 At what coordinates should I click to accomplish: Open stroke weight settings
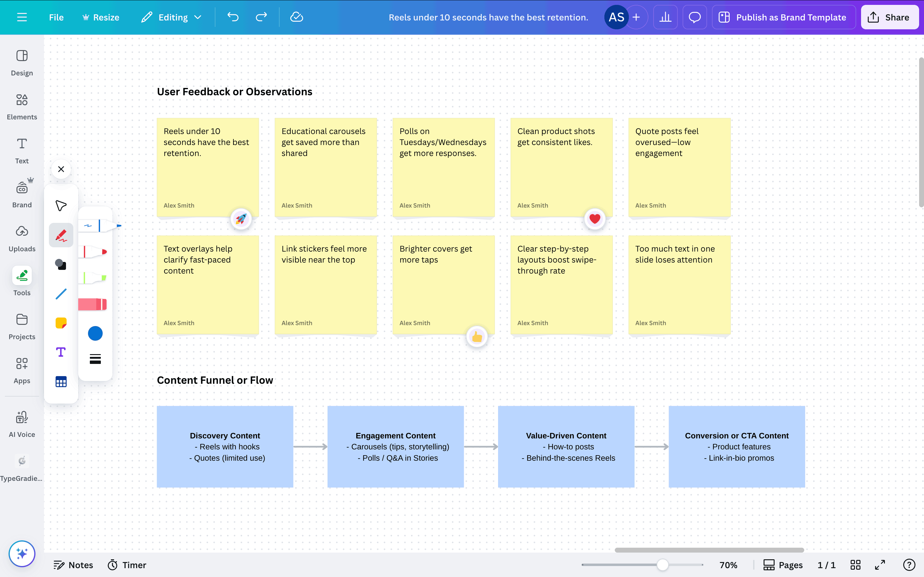95,359
